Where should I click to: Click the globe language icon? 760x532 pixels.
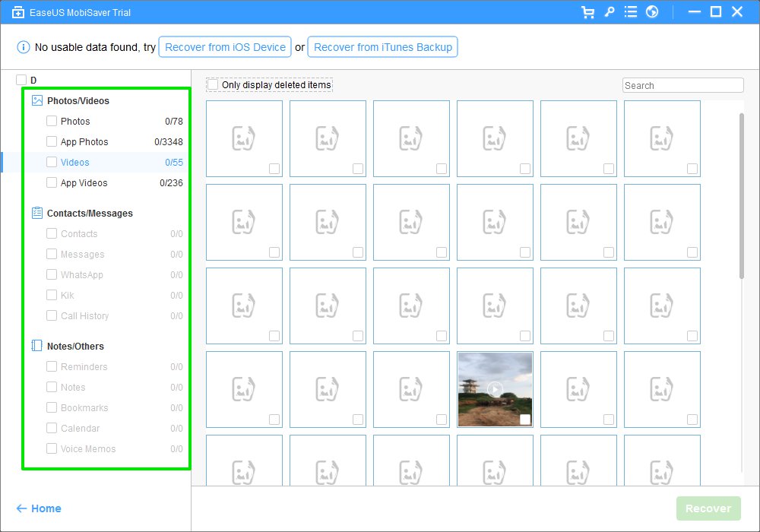click(x=651, y=12)
